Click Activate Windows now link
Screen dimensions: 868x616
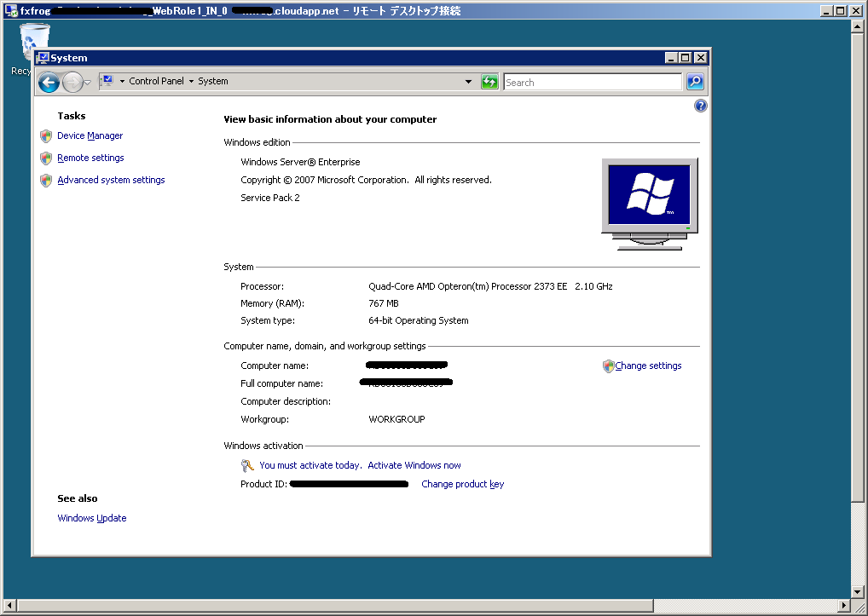(414, 466)
